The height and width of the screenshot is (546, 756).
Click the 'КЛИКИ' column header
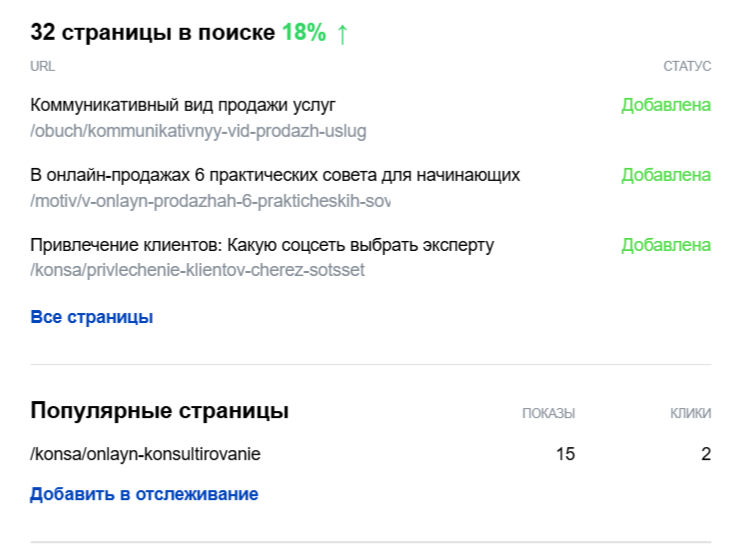tap(690, 413)
